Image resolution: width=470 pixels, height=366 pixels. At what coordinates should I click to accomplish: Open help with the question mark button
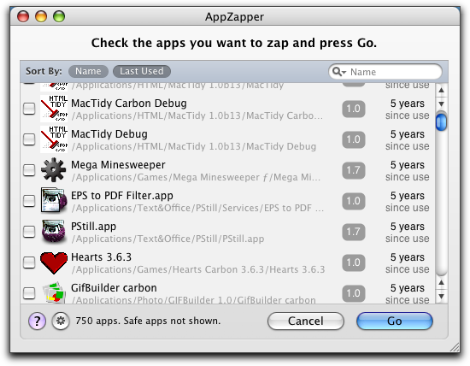(x=37, y=321)
